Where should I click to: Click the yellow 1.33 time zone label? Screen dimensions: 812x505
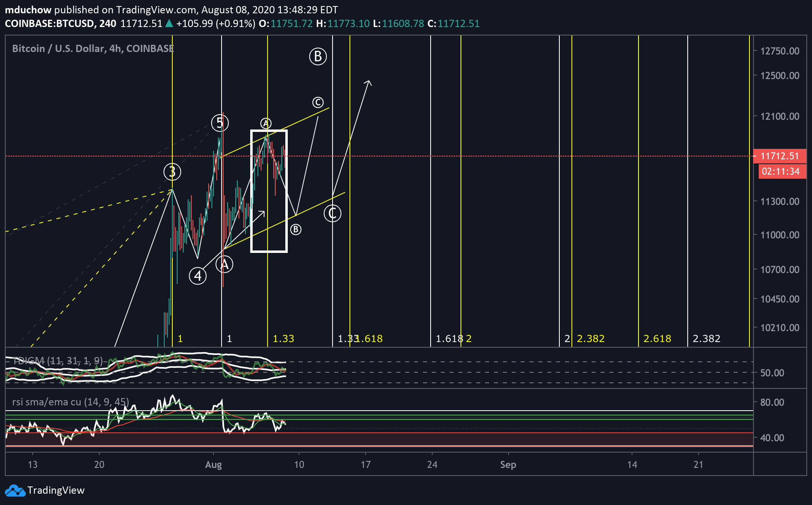click(x=284, y=338)
